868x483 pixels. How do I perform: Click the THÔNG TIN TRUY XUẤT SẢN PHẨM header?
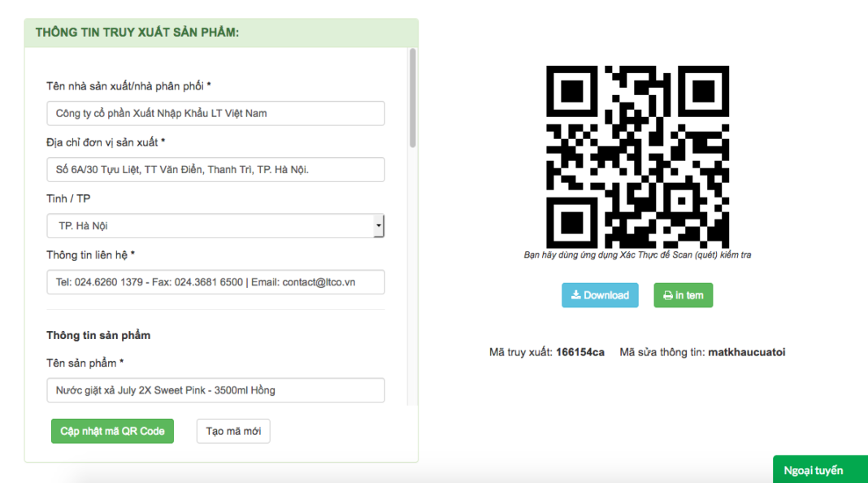137,33
